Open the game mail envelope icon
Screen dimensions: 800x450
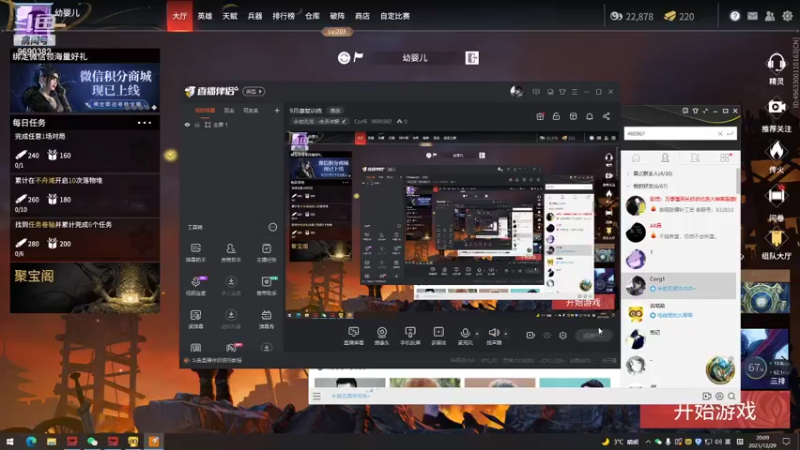752,16
